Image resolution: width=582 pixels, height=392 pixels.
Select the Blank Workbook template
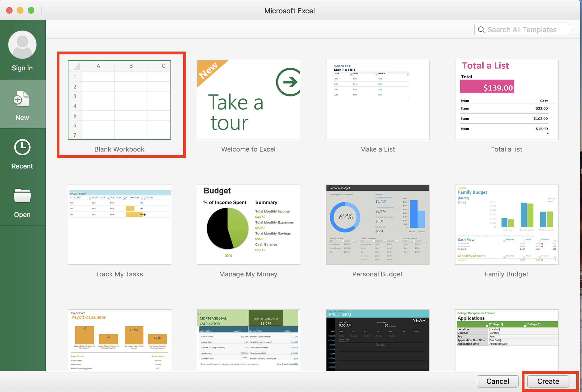click(119, 100)
